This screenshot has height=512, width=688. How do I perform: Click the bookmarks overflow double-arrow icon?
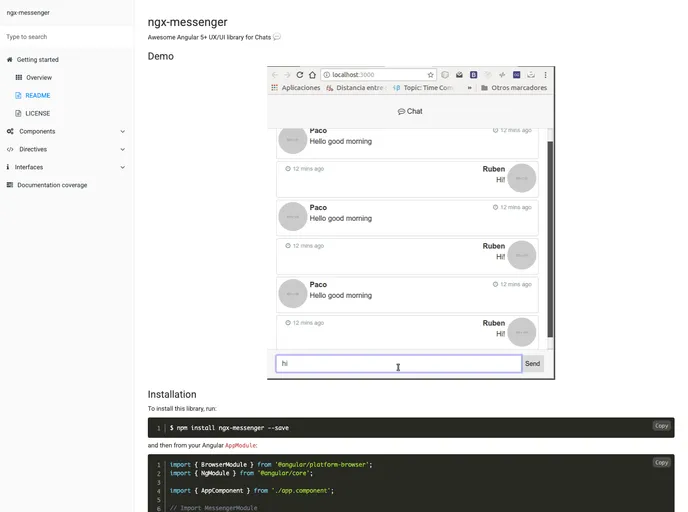(469, 88)
